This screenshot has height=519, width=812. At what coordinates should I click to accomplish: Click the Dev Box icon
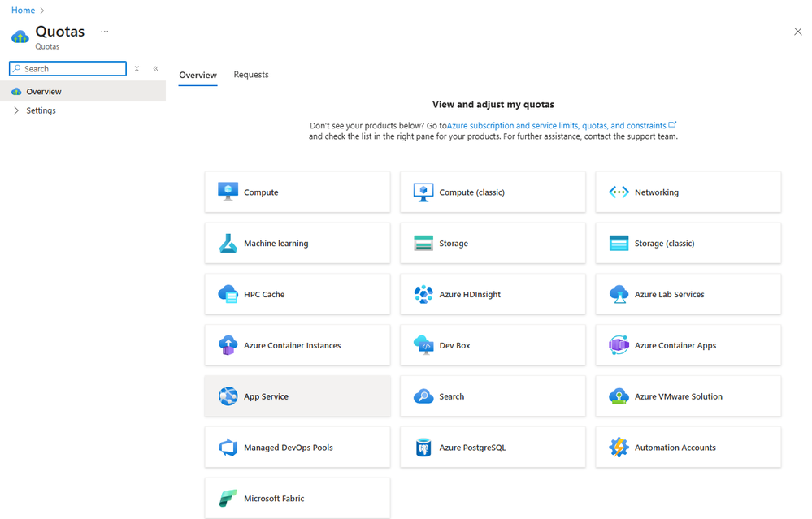coord(423,345)
